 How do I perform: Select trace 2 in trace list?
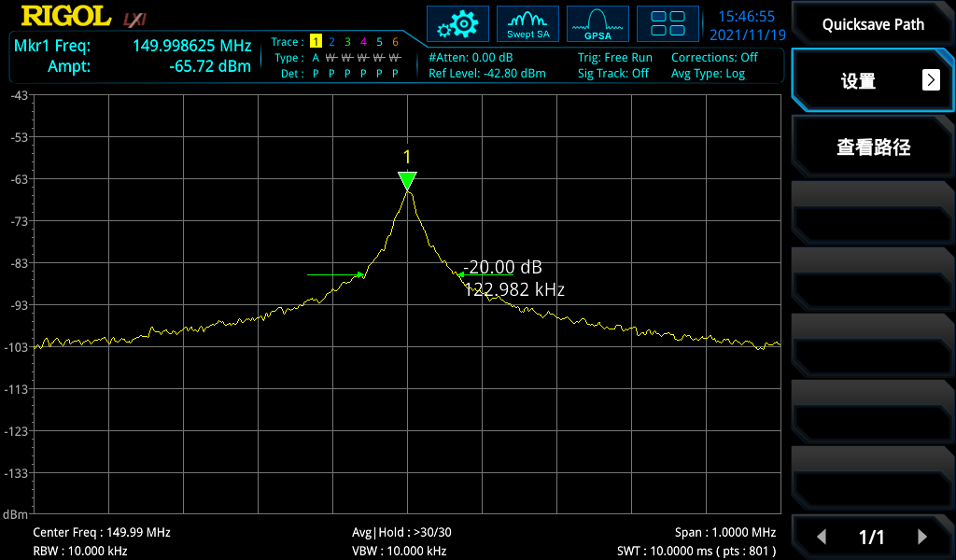click(331, 42)
